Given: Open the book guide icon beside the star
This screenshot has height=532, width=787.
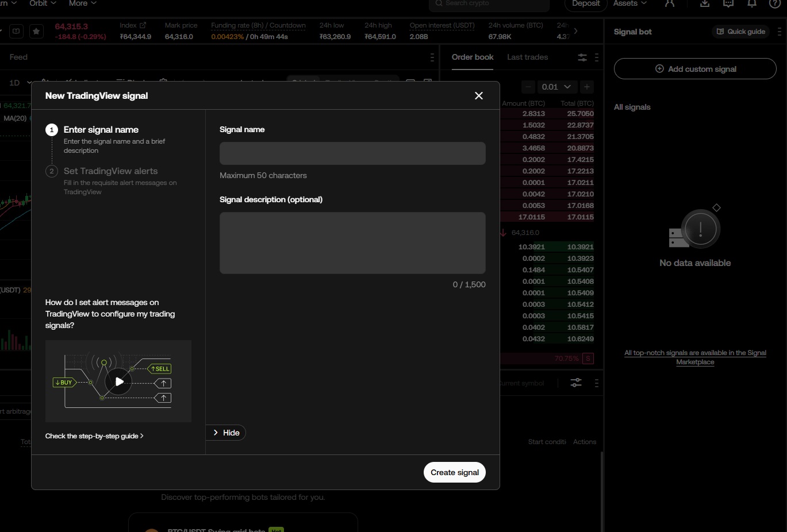Looking at the screenshot, I should click(17, 32).
